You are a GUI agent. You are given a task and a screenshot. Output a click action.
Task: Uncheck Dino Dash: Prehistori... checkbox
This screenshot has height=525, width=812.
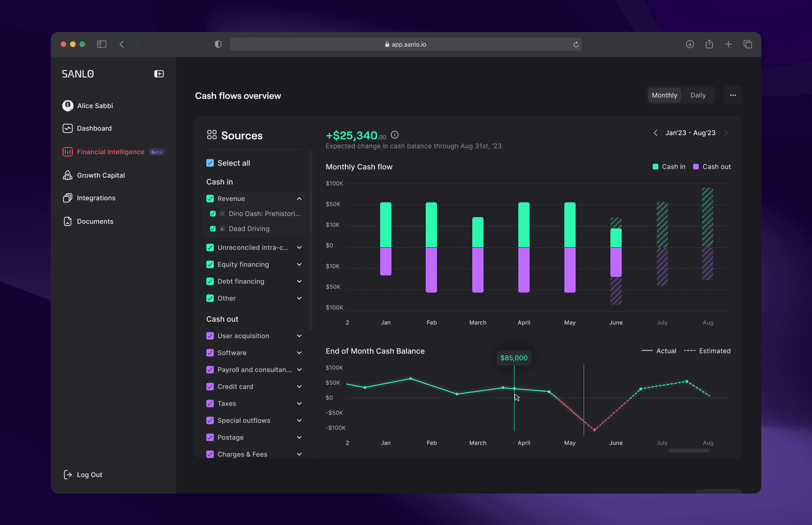coord(213,214)
